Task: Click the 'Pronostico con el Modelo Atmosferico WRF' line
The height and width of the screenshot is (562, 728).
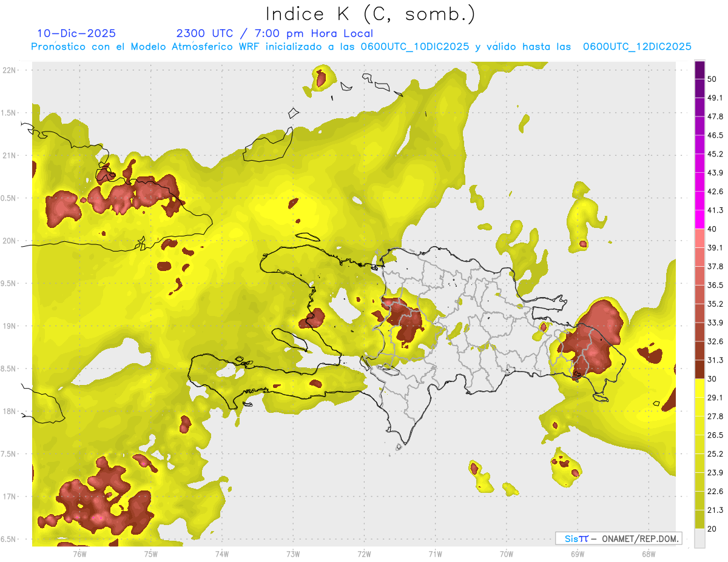Action: [x=362, y=47]
